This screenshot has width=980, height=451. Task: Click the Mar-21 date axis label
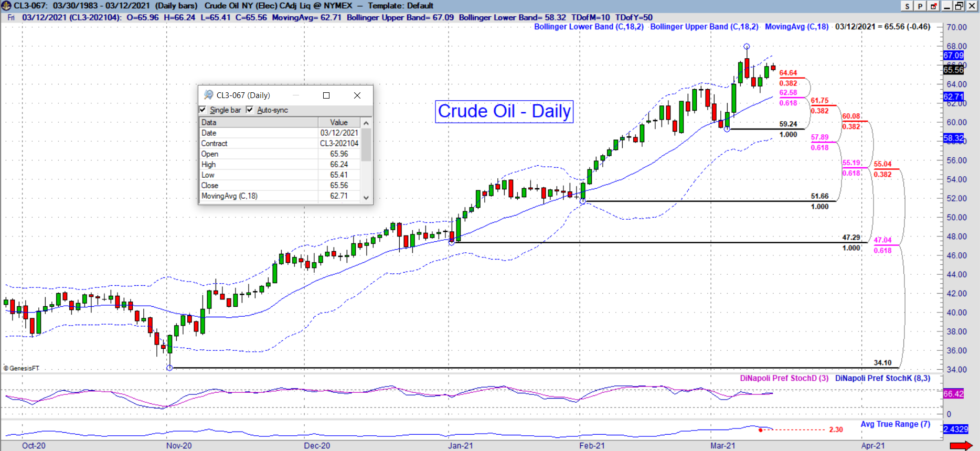coord(722,446)
